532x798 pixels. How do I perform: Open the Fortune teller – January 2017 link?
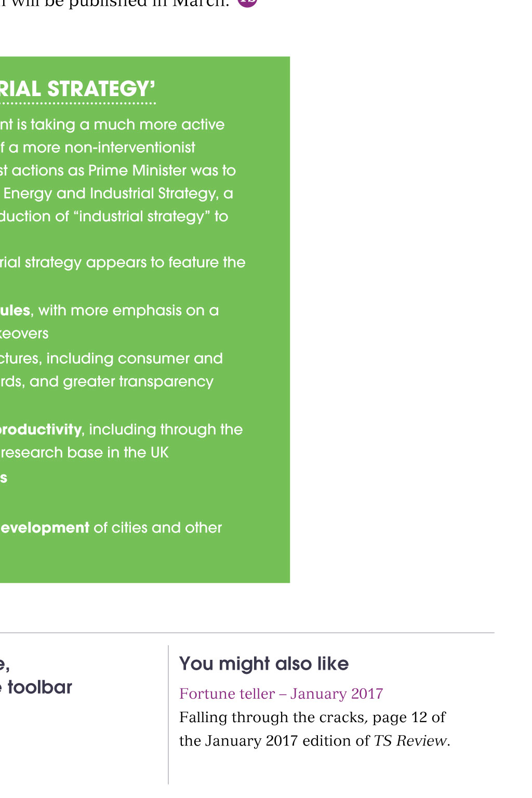click(x=281, y=694)
